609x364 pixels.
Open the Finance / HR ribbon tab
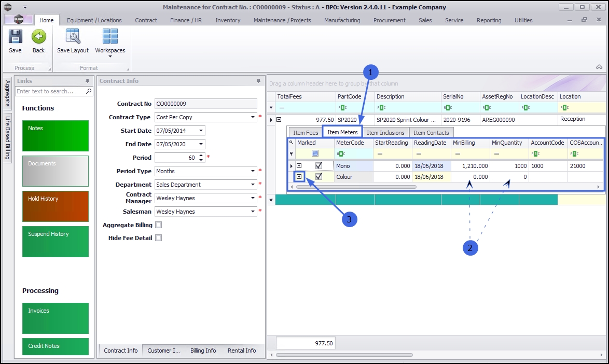(186, 20)
